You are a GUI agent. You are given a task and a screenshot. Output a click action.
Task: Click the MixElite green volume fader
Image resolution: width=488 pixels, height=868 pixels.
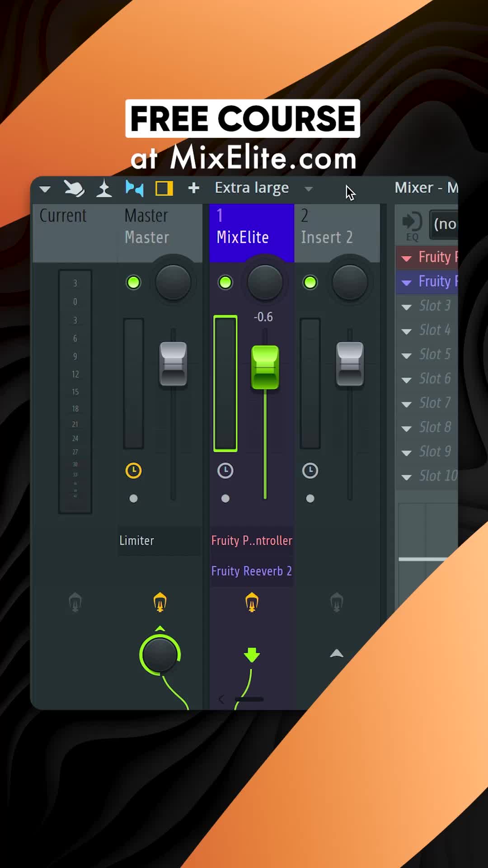click(x=265, y=367)
